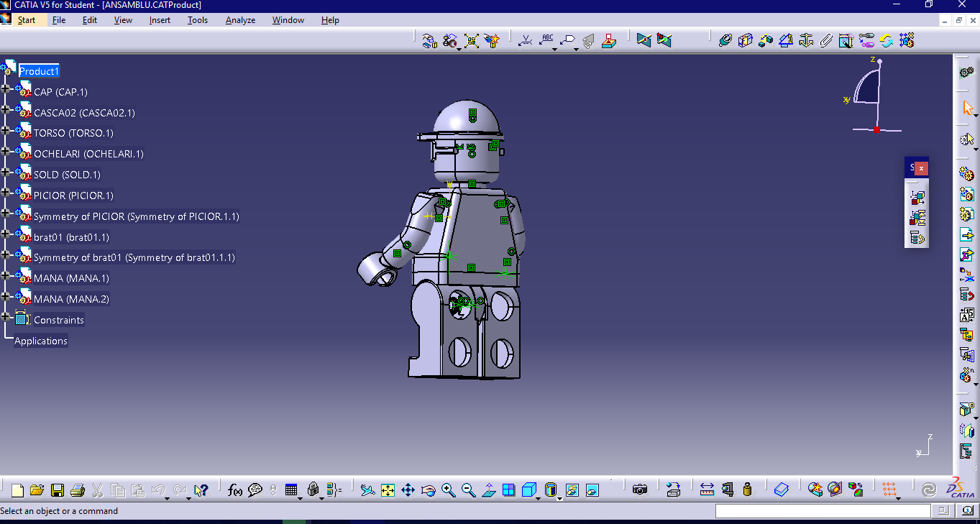
Task: Click the Select arrow tool in right toolbar
Action: [x=966, y=109]
